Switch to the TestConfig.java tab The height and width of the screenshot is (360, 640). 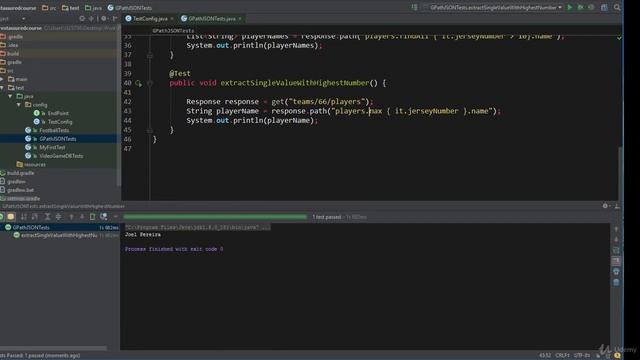pos(150,19)
